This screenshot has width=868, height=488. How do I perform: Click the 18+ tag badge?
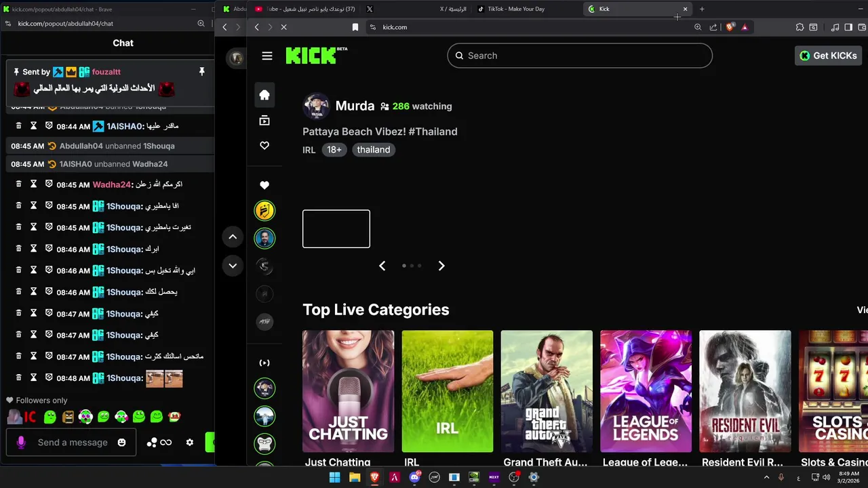(334, 150)
